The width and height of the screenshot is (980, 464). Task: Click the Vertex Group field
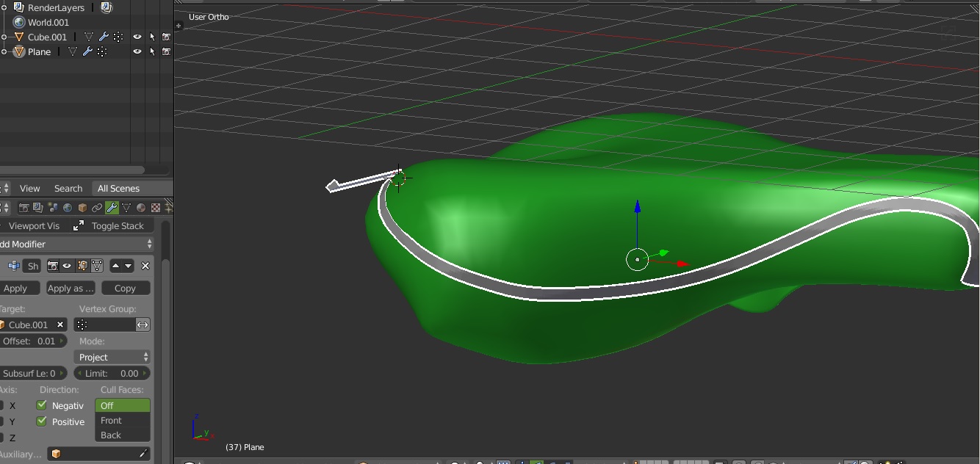[x=105, y=325]
